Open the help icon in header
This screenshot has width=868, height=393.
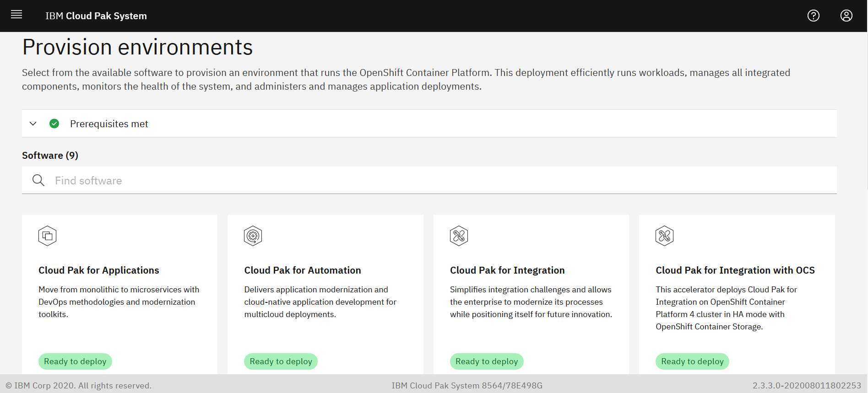point(814,16)
